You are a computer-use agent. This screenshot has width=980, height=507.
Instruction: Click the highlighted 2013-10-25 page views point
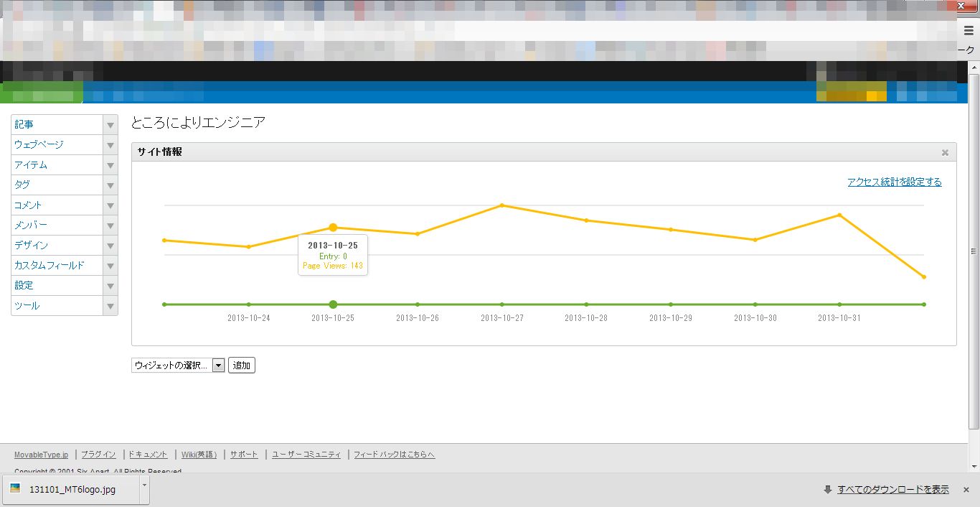(x=333, y=227)
